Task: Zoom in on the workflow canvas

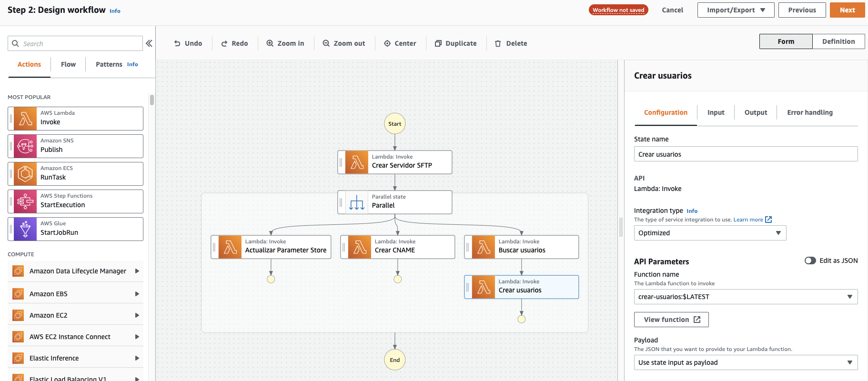Action: tap(285, 43)
